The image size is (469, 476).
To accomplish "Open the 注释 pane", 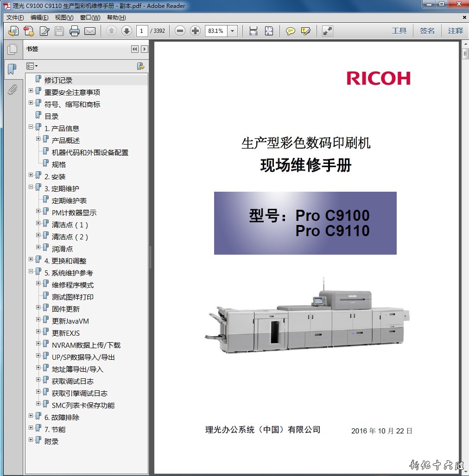I will tap(455, 31).
